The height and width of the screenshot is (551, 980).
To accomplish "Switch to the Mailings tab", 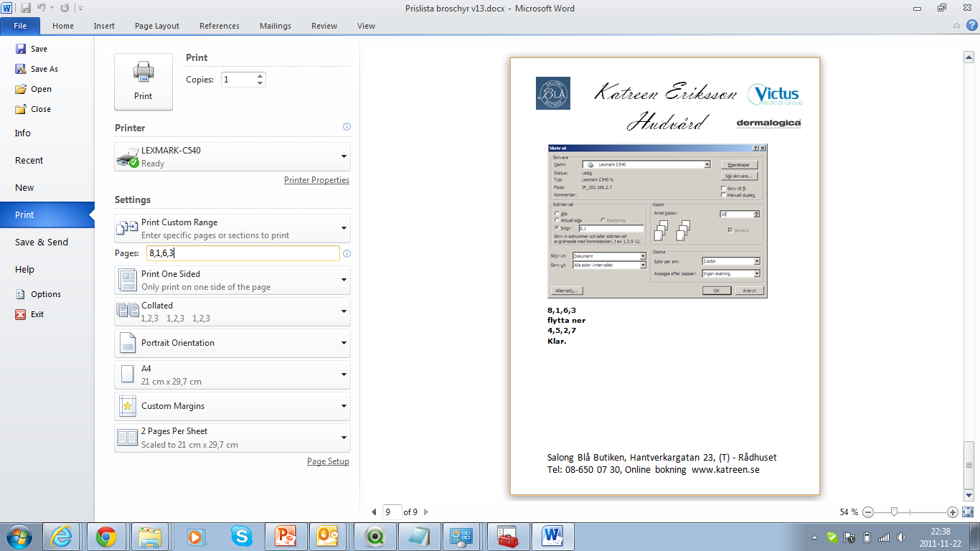I will (x=275, y=26).
